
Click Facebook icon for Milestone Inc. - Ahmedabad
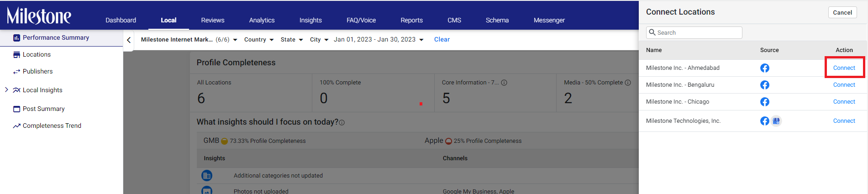coord(765,68)
